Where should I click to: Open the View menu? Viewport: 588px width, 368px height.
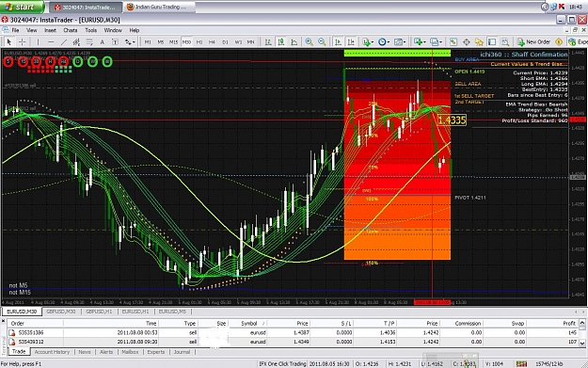tap(31, 30)
